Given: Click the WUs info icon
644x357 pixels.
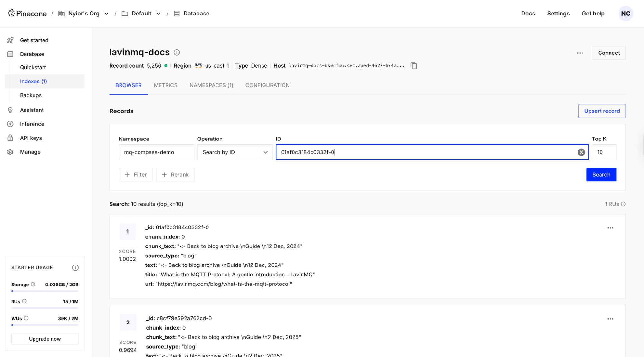Looking at the screenshot, I should coord(26,318).
